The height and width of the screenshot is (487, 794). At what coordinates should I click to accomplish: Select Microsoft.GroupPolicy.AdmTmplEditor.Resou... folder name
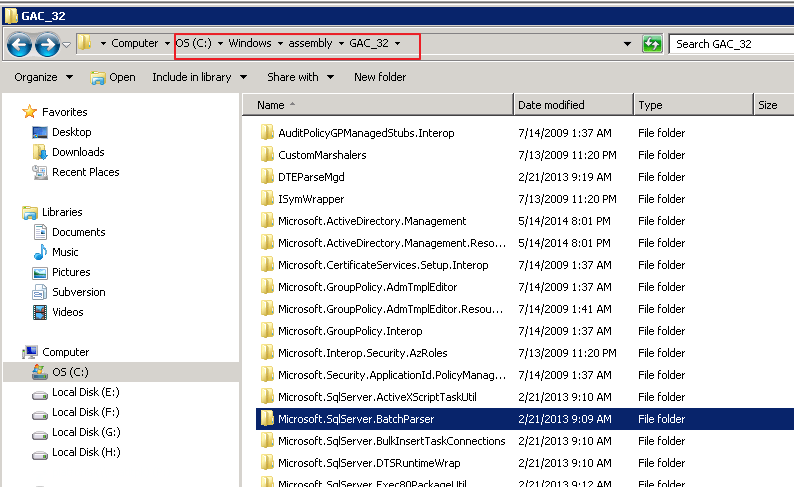(390, 309)
